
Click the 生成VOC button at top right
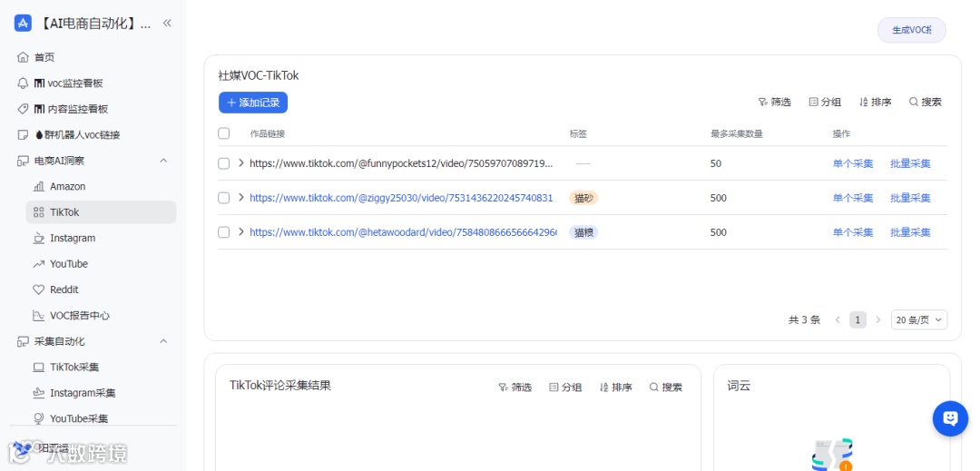912,30
